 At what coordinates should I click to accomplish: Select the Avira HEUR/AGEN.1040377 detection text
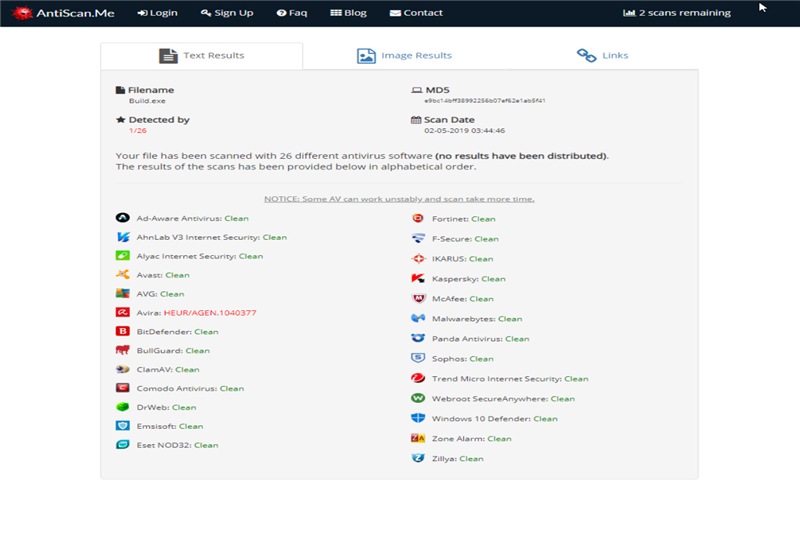pos(210,313)
